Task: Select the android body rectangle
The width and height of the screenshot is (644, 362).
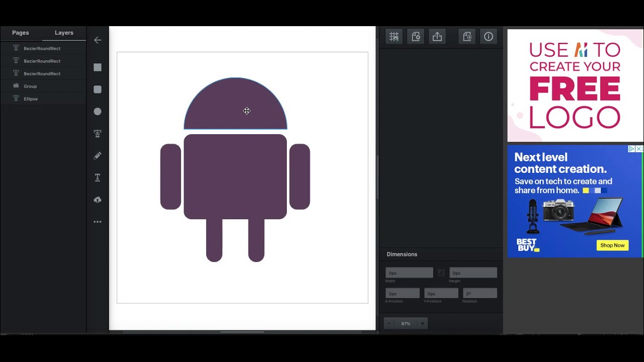Action: point(235,176)
